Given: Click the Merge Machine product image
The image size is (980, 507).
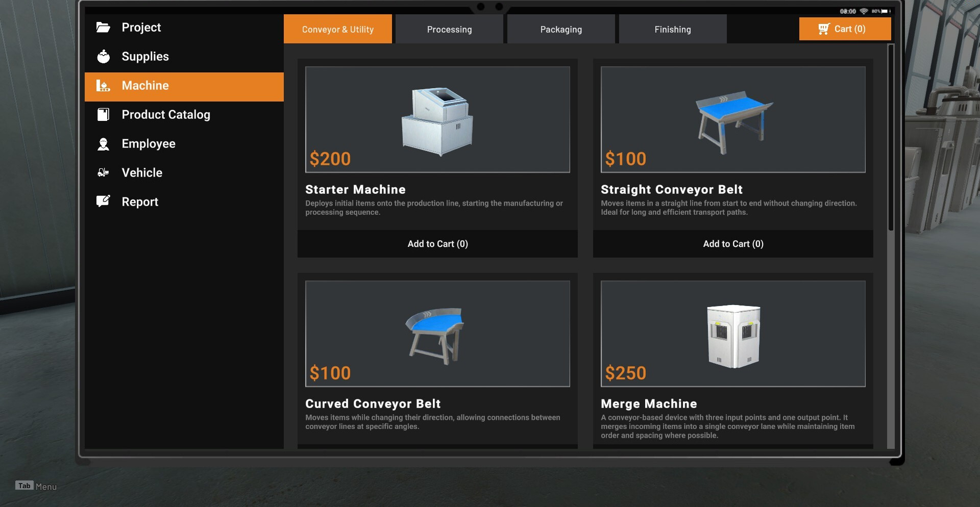Looking at the screenshot, I should (733, 334).
